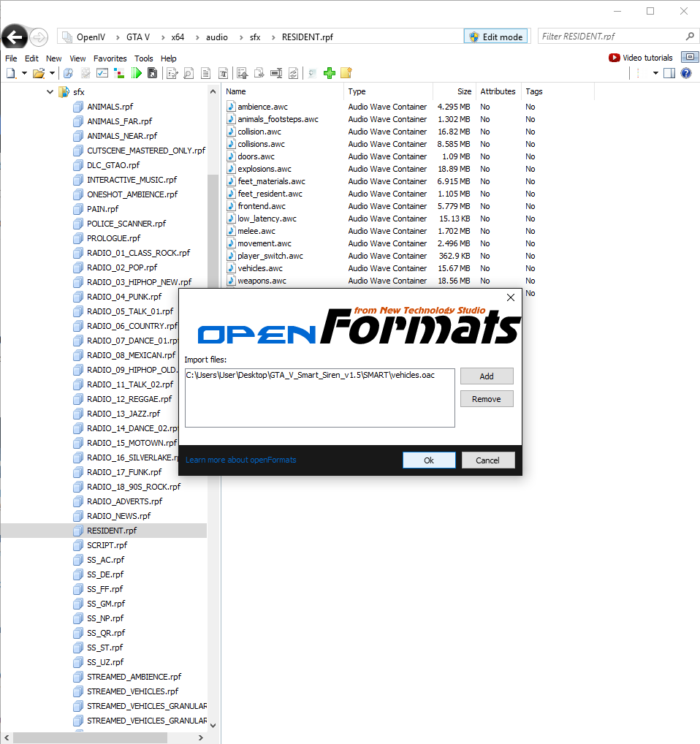This screenshot has height=744, width=700.
Task: Click the forward navigation arrow button
Action: tap(39, 37)
